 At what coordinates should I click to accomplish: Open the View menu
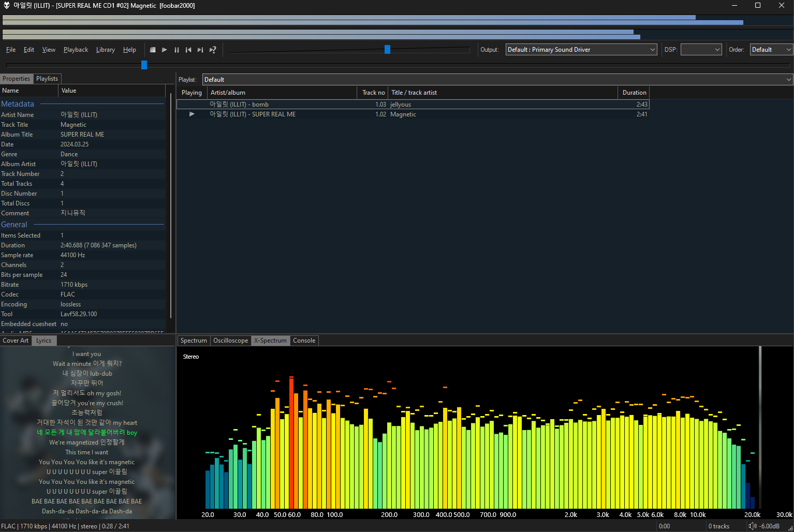49,50
